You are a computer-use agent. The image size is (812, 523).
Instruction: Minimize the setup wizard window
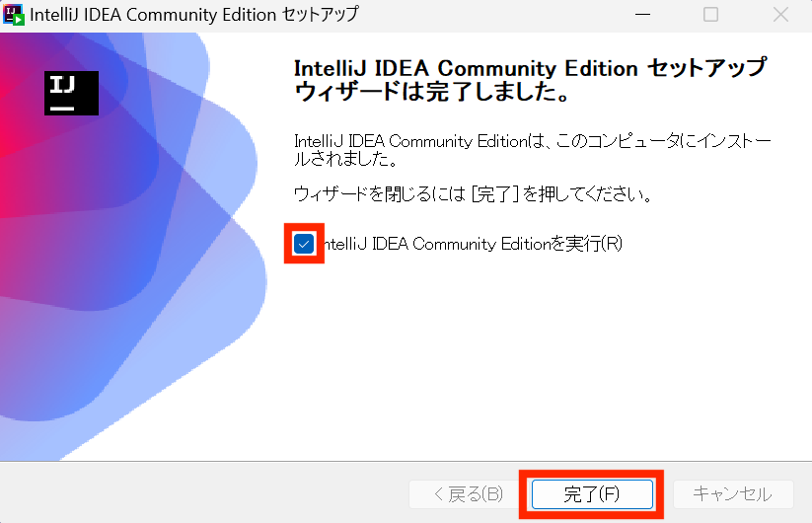click(642, 15)
